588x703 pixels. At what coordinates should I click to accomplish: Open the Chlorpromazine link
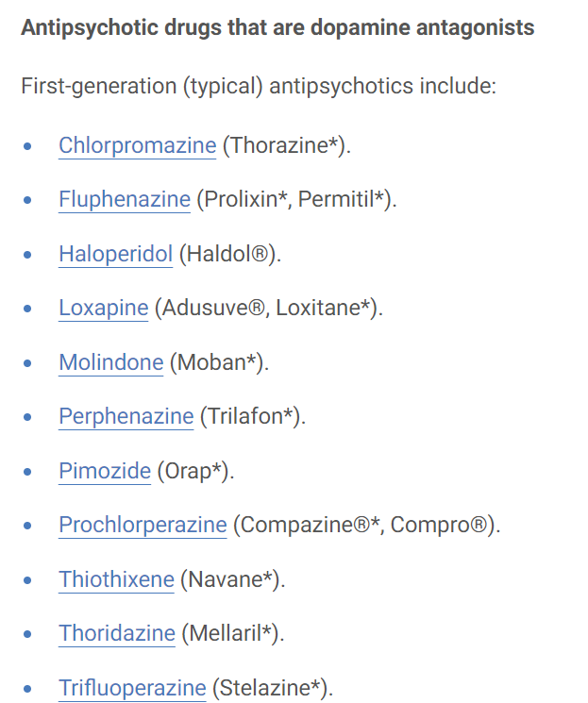click(x=137, y=145)
